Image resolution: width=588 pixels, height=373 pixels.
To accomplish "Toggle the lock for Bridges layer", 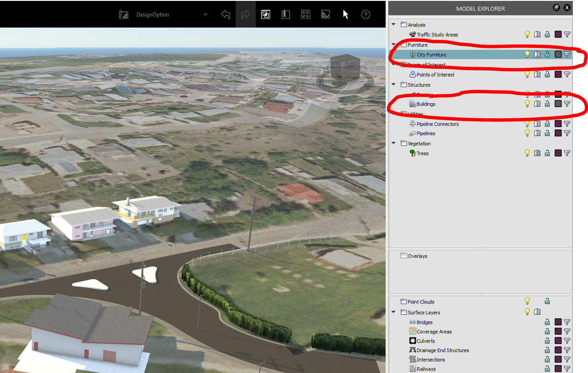I will [x=548, y=322].
